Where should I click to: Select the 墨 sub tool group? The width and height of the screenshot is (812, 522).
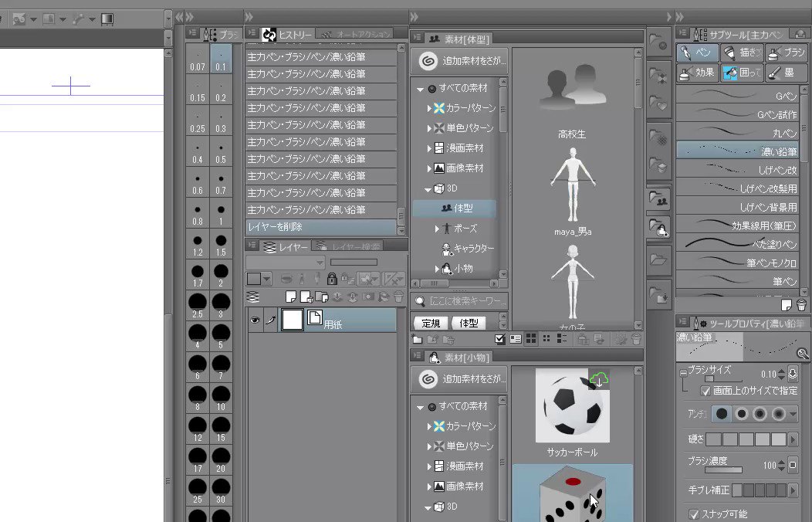(x=786, y=73)
